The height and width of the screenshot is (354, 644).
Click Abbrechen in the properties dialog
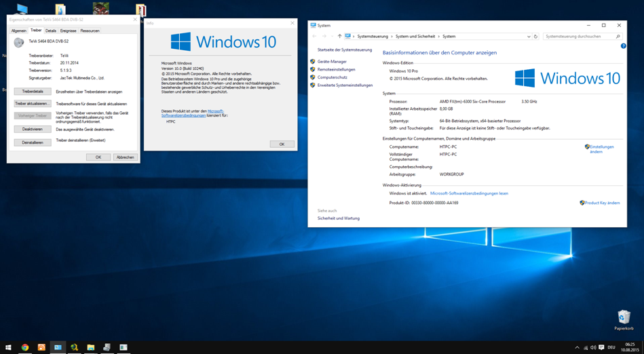[126, 157]
